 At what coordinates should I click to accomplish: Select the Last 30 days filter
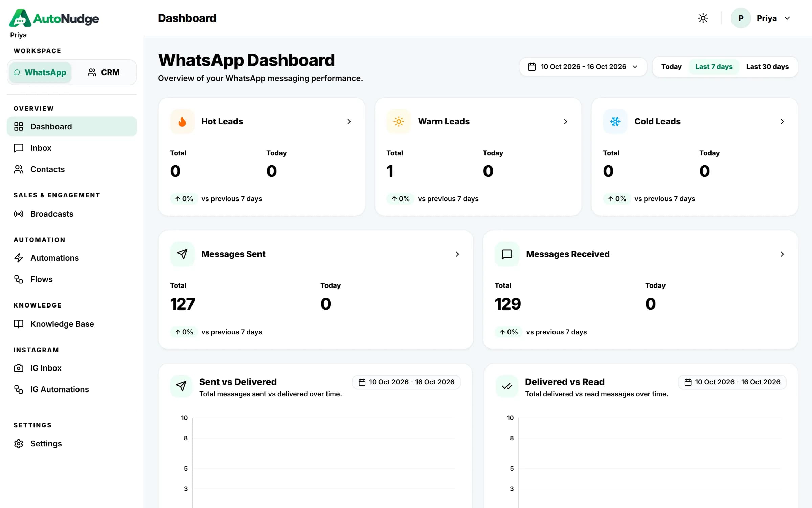(x=767, y=67)
